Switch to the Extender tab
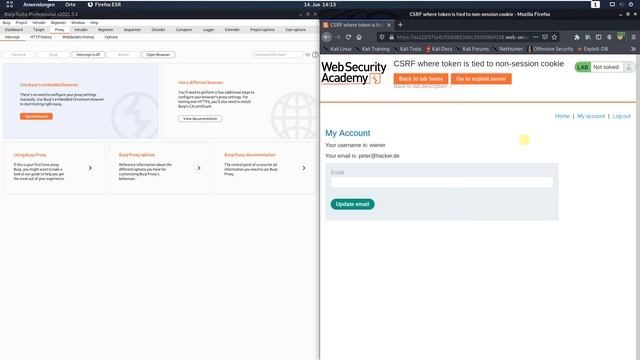The height and width of the screenshot is (360, 640). pos(232,30)
